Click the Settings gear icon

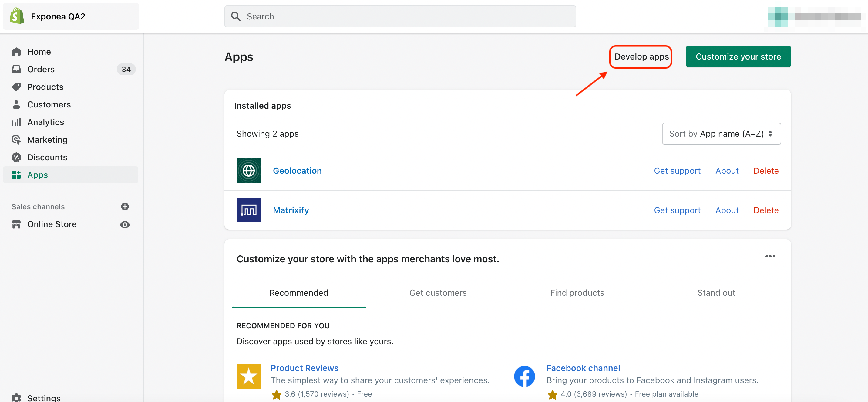[16, 398]
